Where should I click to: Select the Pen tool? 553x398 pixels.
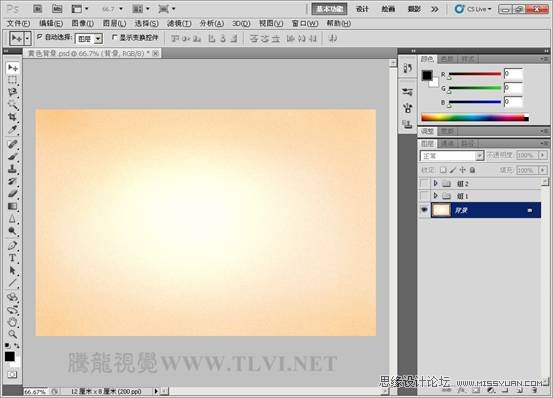click(13, 245)
